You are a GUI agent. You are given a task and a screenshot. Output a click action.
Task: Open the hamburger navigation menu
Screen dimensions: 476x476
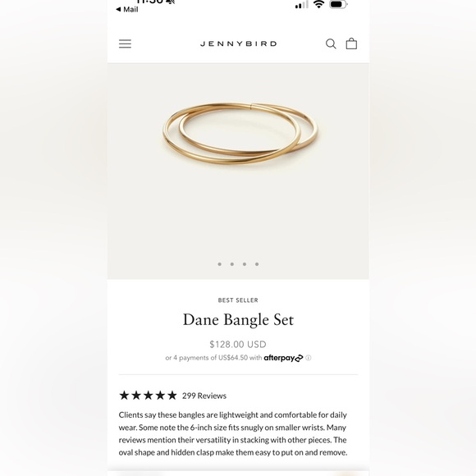(125, 43)
